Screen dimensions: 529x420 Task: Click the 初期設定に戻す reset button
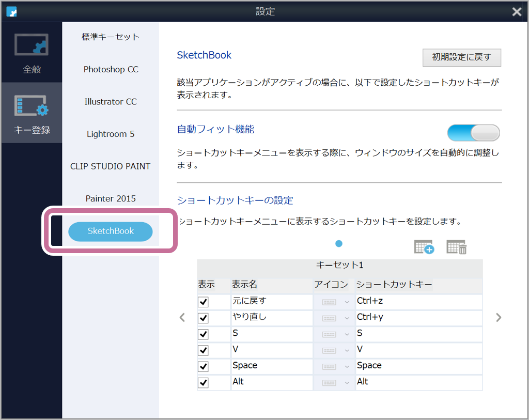[x=461, y=57]
